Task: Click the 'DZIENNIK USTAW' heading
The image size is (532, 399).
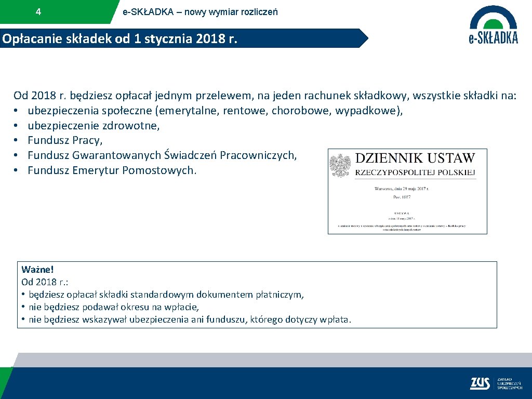Action: [x=415, y=158]
